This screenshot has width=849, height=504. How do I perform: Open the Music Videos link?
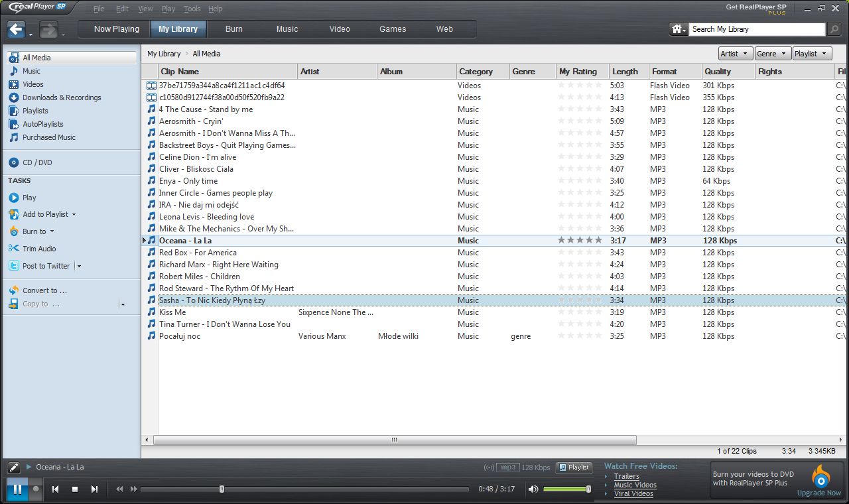tap(635, 485)
